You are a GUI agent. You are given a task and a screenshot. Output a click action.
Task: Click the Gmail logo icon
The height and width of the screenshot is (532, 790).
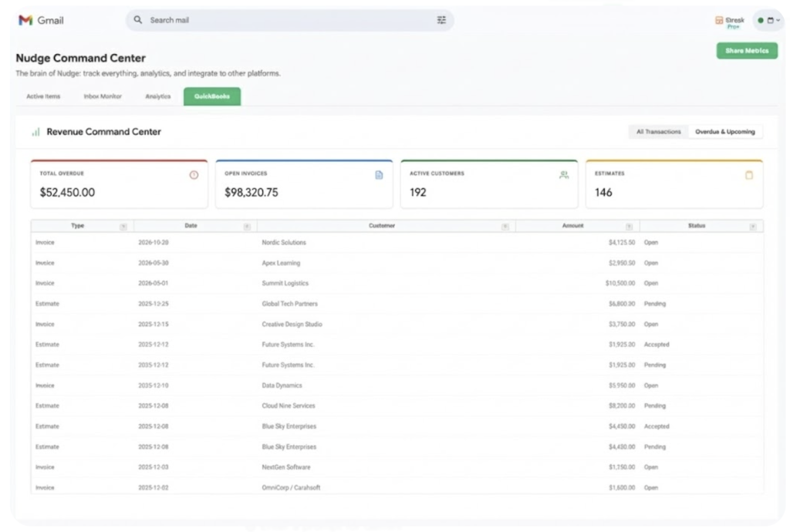tap(25, 20)
